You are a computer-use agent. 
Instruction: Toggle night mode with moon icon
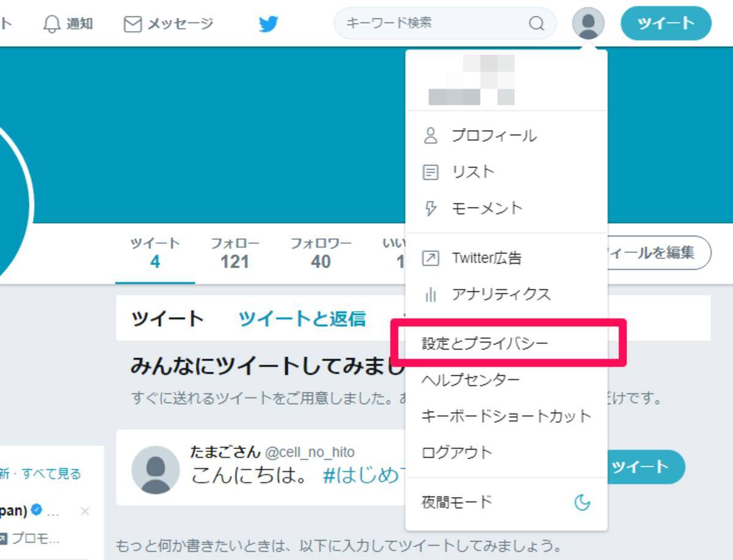tap(582, 503)
